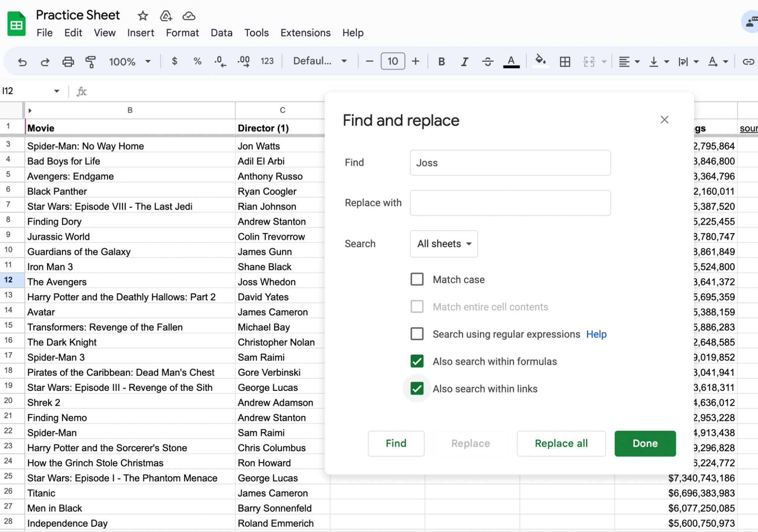Open the Default font dropdown
The width and height of the screenshot is (758, 532).
(320, 61)
